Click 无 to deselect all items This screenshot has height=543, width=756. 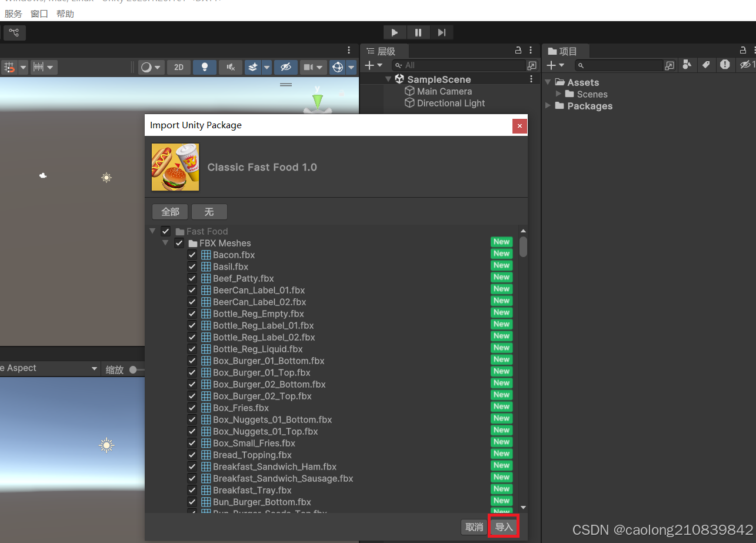(209, 212)
